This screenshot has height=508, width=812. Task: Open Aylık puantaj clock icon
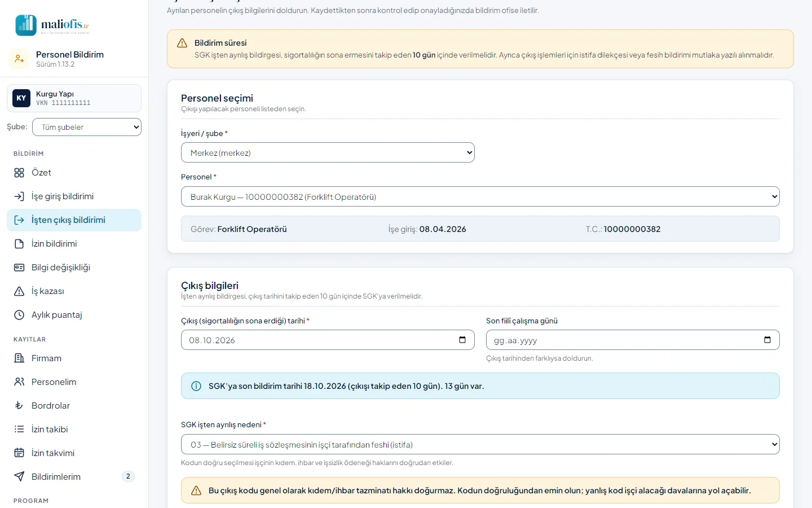(19, 315)
